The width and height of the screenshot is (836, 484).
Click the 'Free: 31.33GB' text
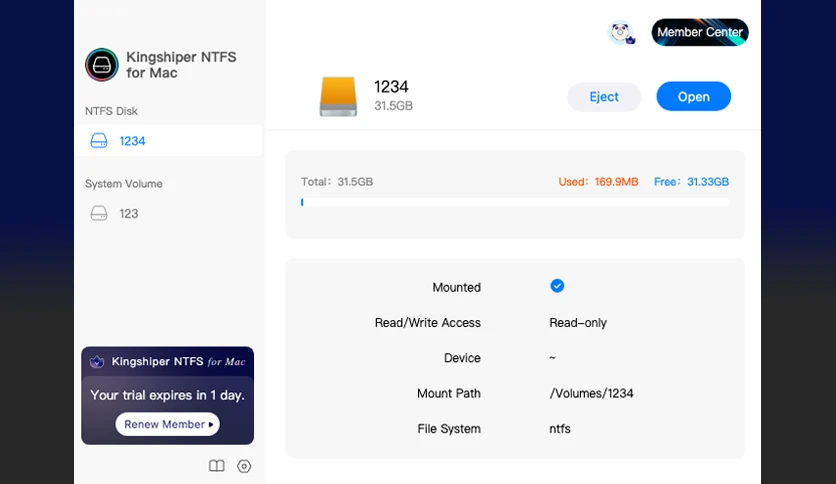point(692,182)
